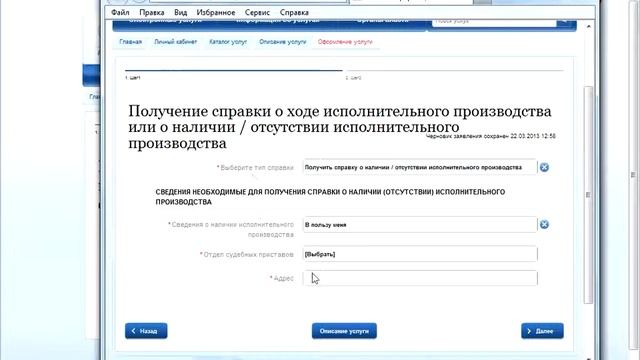Click the step 1 progress label
Screen dimensions: 640x360
[133, 78]
